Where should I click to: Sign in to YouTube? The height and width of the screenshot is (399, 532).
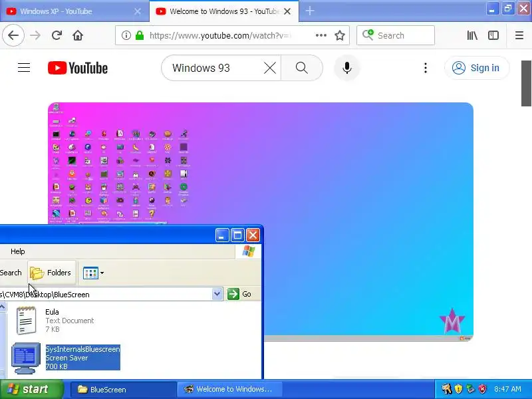pos(476,68)
